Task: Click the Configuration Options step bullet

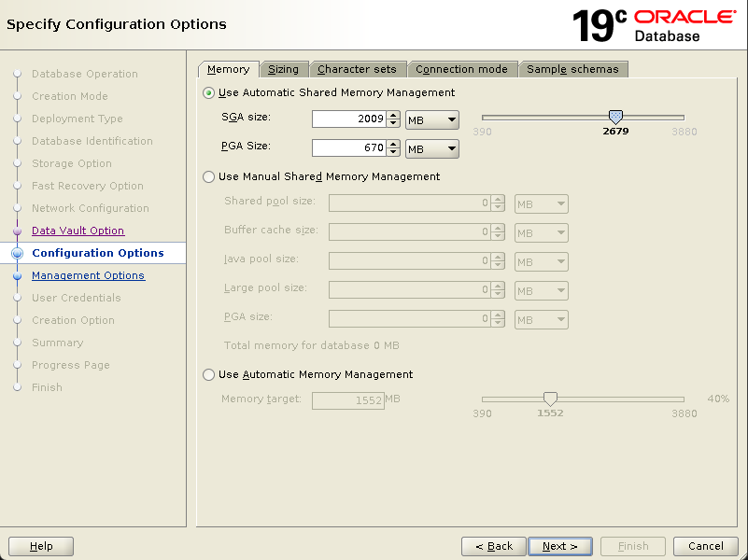Action: (x=18, y=253)
